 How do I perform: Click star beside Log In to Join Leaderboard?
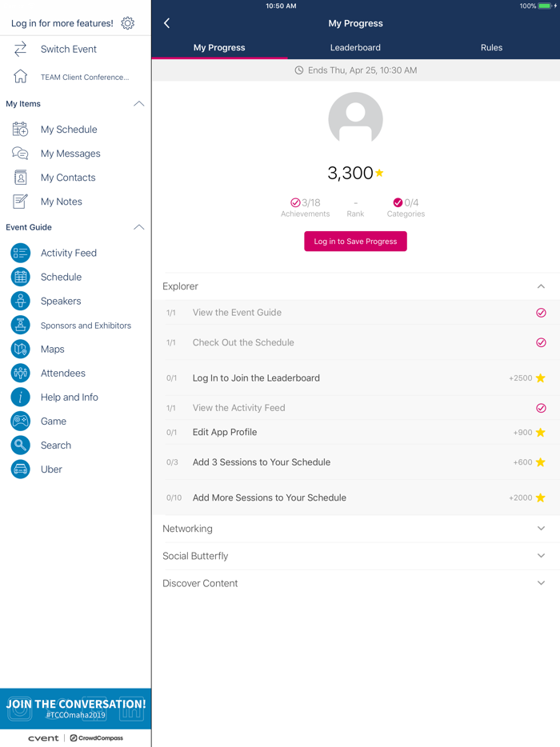541,377
